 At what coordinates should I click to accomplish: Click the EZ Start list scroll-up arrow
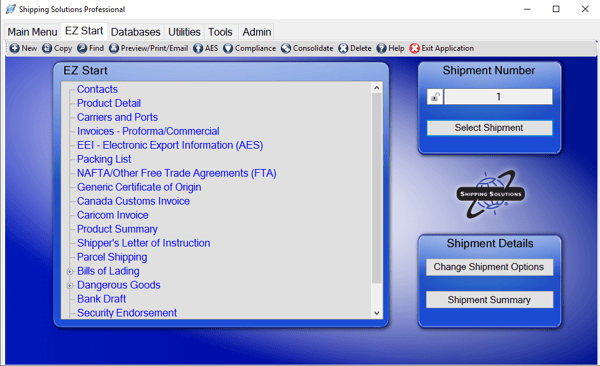click(x=377, y=88)
